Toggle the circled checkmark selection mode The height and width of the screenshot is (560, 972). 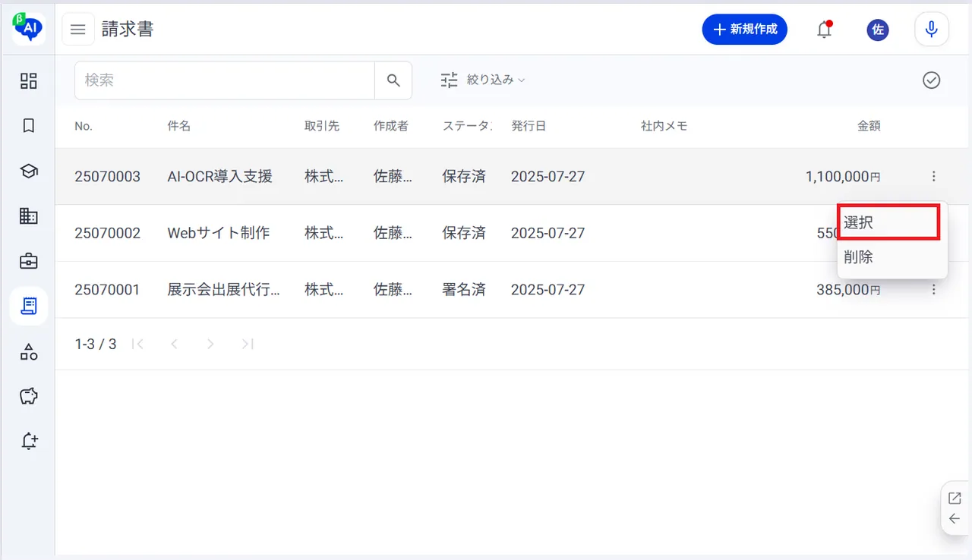[932, 80]
